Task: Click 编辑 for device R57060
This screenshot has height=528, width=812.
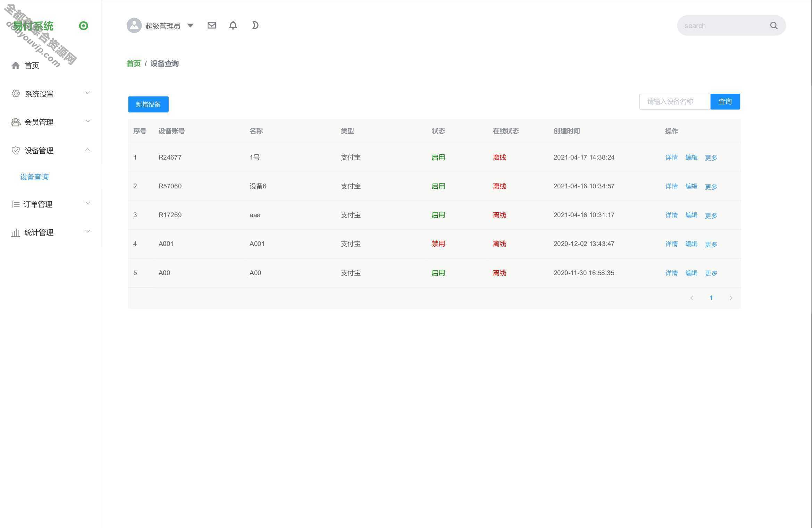Action: tap(691, 186)
